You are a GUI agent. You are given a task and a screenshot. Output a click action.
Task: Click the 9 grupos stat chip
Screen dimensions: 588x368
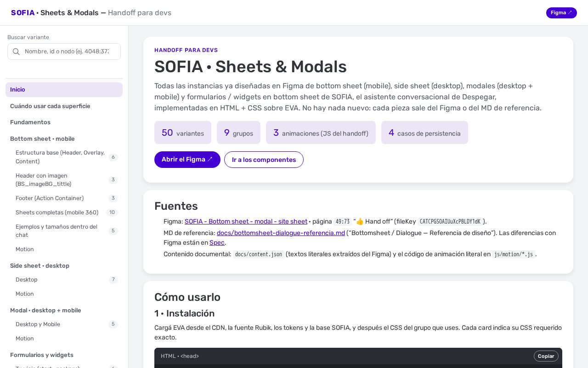(238, 132)
